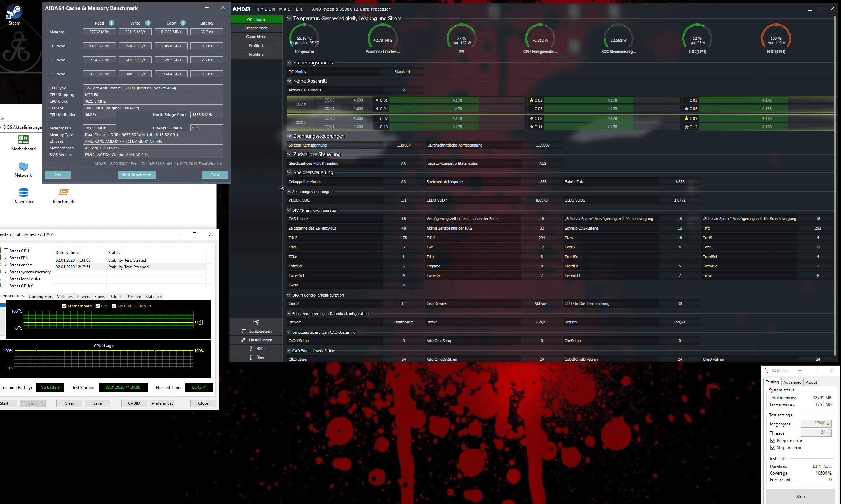
Task: Switch to the Voltages tab
Action: point(65,297)
